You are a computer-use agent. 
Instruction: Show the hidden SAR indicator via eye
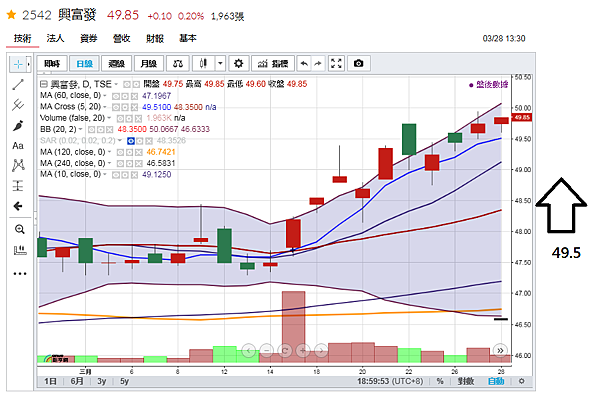(x=130, y=141)
